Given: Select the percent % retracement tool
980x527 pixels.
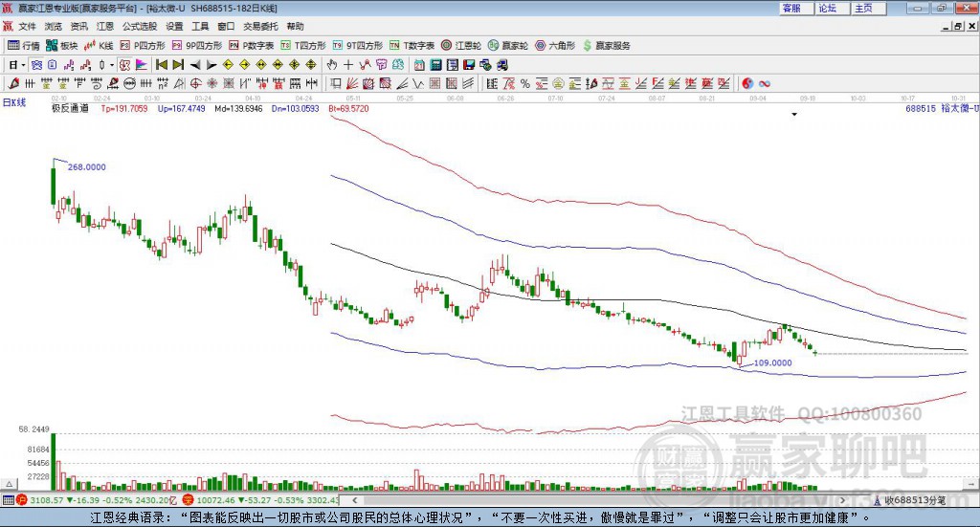Looking at the screenshot, I should [525, 83].
